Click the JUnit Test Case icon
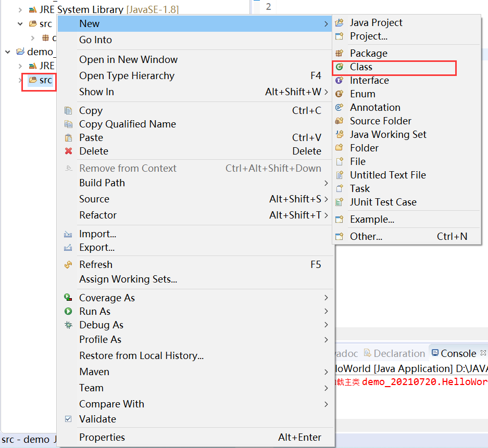The image size is (488, 448). (339, 202)
